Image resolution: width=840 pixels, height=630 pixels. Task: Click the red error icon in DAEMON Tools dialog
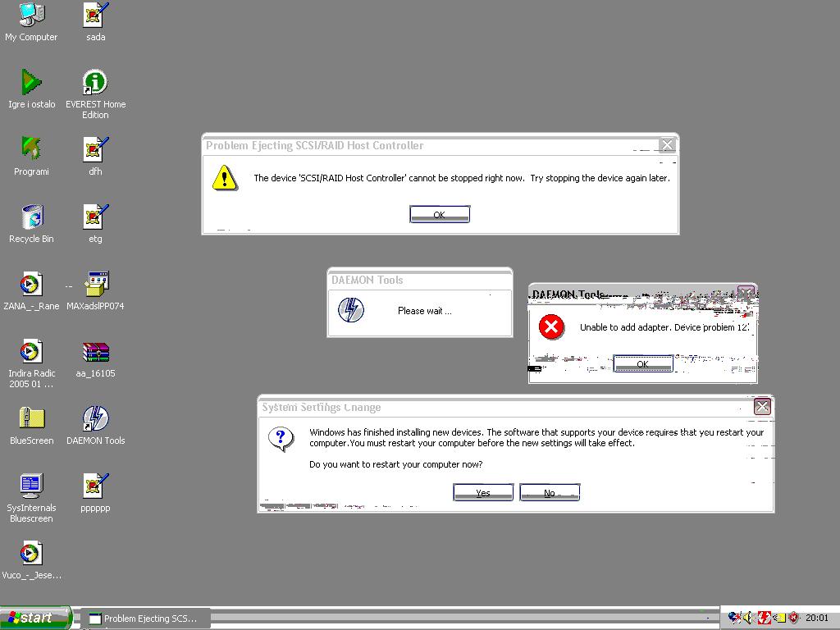coord(551,326)
